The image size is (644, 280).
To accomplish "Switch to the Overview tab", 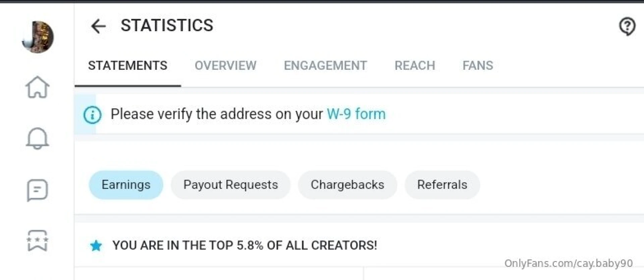I will (x=225, y=65).
